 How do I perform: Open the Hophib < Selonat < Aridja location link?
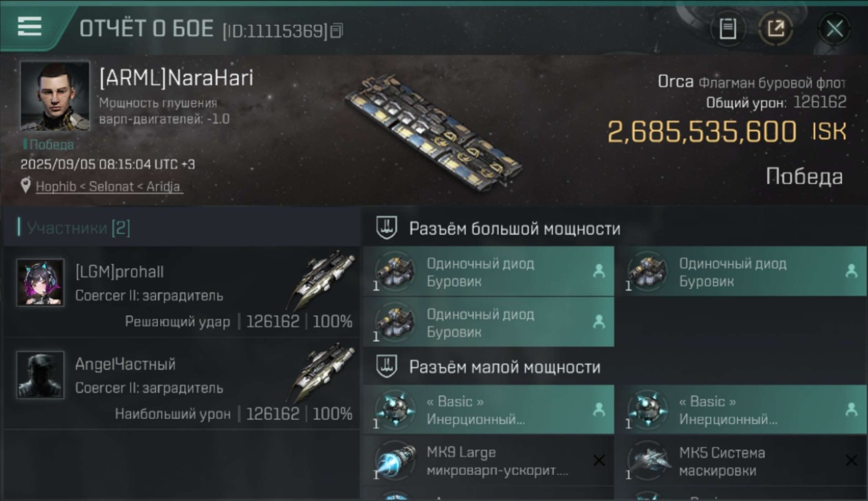tap(107, 186)
